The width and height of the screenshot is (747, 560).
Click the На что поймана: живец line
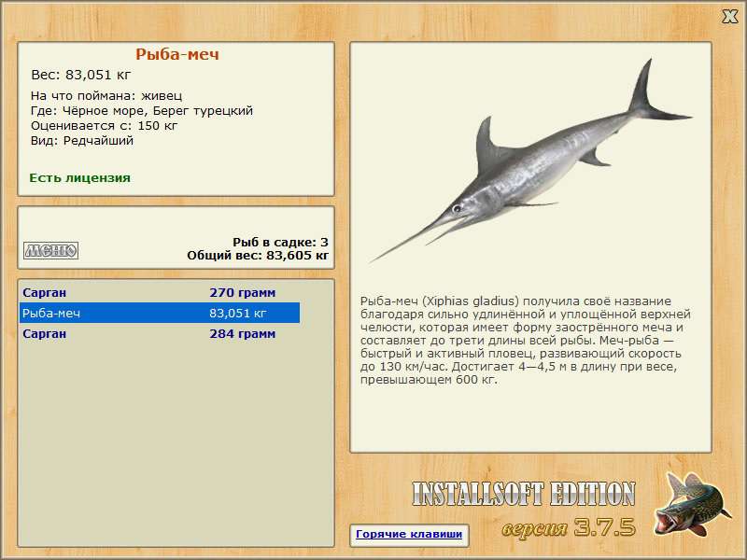106,96
